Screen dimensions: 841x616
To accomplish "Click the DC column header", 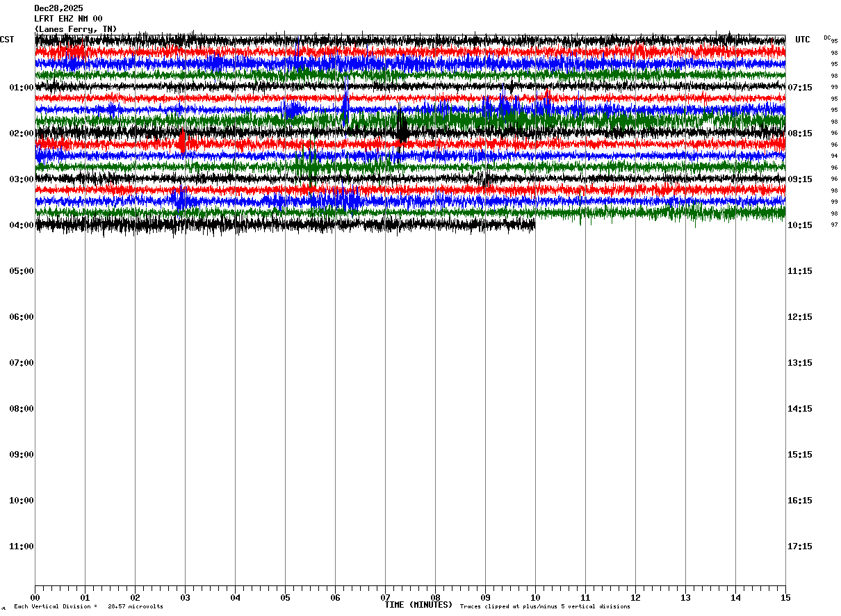I will [827, 38].
